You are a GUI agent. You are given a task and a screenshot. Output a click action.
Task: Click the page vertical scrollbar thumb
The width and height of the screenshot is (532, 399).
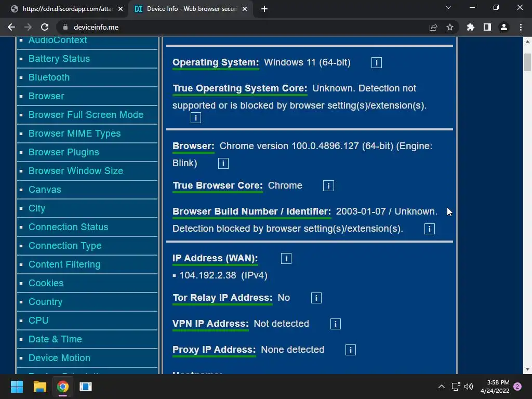pyautogui.click(x=527, y=62)
